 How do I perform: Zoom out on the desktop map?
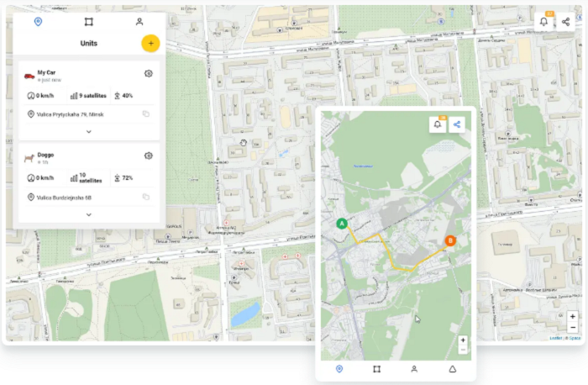572,327
